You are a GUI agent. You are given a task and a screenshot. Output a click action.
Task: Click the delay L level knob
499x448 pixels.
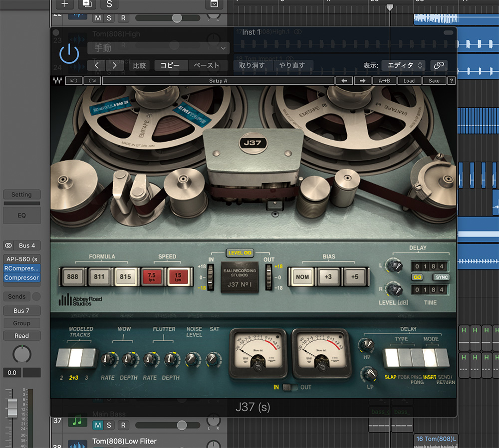[394, 265]
